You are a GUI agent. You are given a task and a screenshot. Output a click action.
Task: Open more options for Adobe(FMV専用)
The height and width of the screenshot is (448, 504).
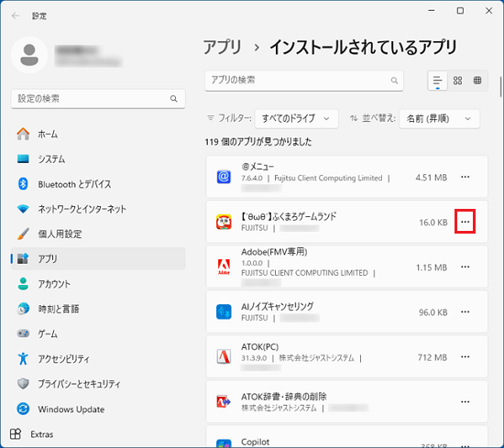pos(466,267)
